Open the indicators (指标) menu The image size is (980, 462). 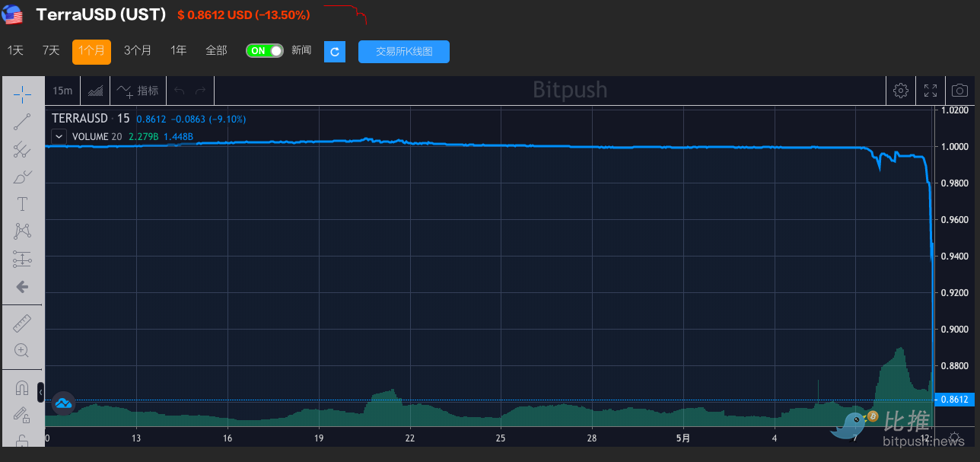[138, 91]
